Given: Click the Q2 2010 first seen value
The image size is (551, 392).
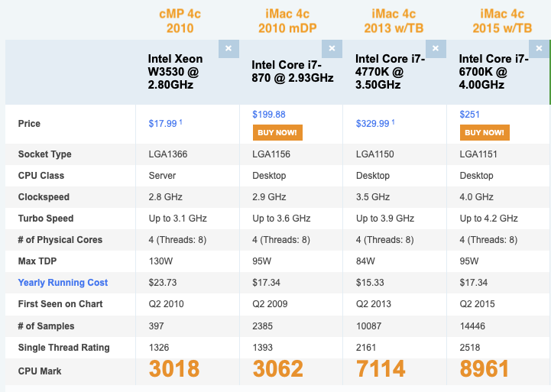Looking at the screenshot, I should [x=166, y=304].
